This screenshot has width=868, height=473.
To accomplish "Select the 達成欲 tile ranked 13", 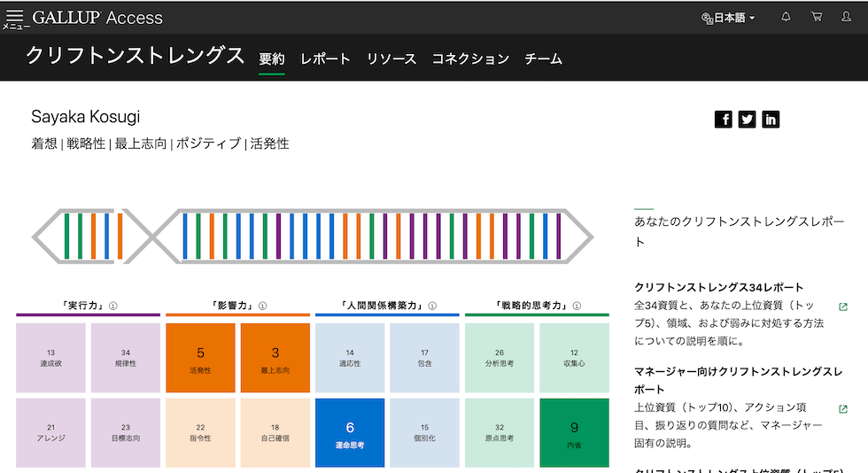I will coord(51,358).
